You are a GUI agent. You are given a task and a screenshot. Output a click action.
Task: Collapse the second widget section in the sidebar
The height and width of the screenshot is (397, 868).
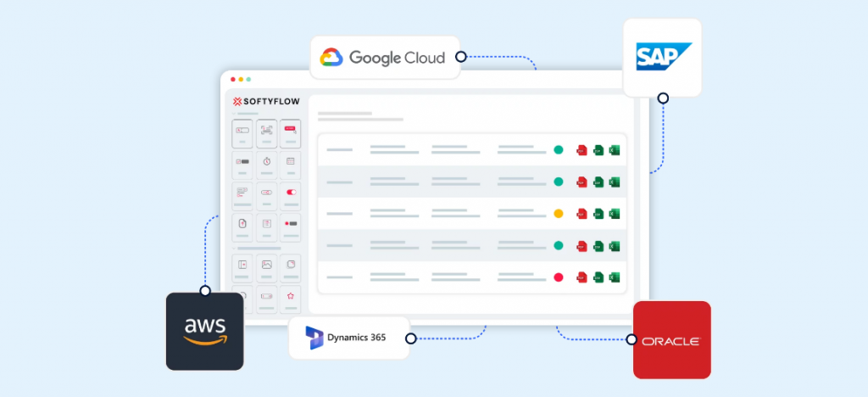pos(235,249)
